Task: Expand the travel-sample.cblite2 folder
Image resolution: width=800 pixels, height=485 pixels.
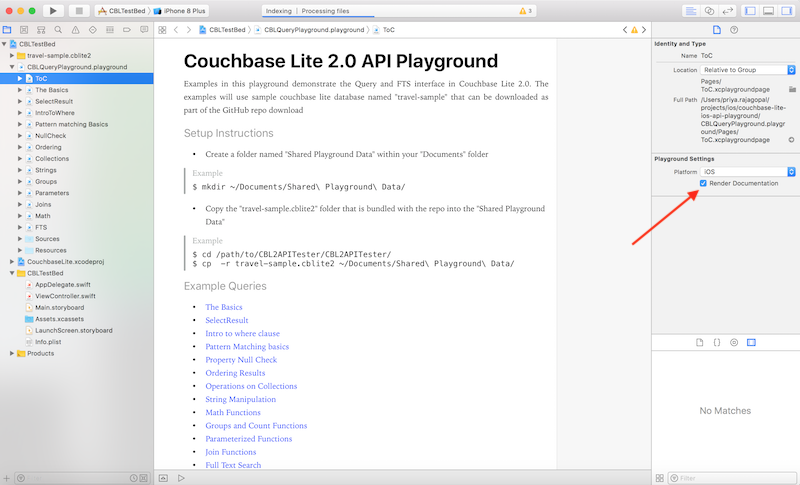Action: click(x=12, y=56)
